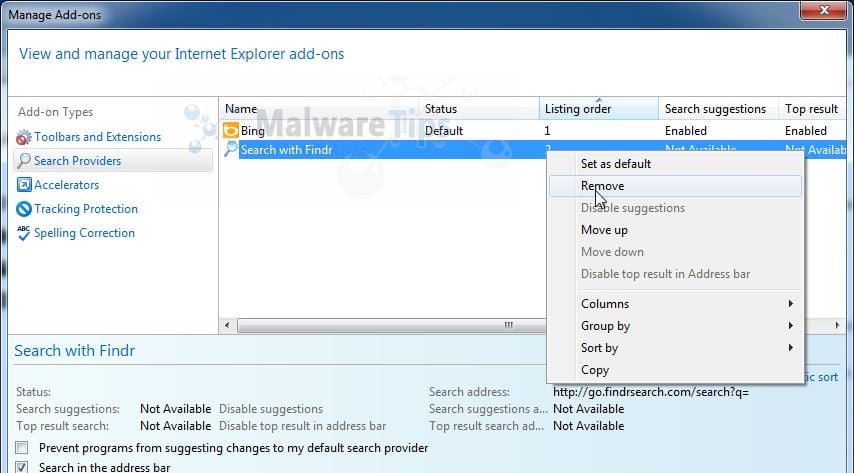Choose Copy in the context menu

click(x=675, y=370)
